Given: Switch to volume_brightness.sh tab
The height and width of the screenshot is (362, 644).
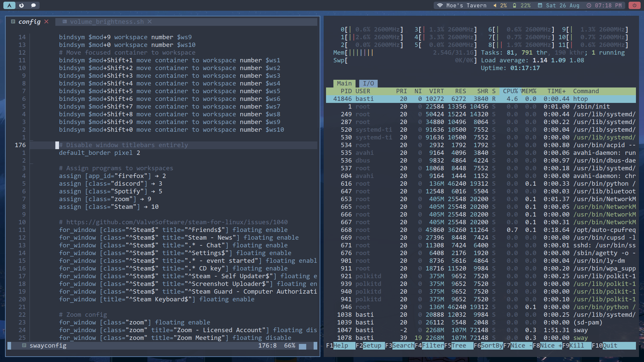Looking at the screenshot, I should point(107,22).
